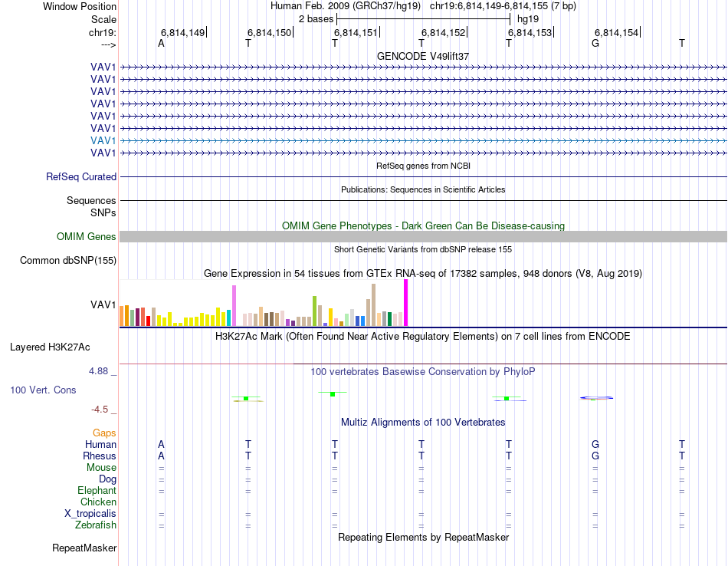
Task: Open the RefSeq Curated track label
Action: click(x=81, y=176)
